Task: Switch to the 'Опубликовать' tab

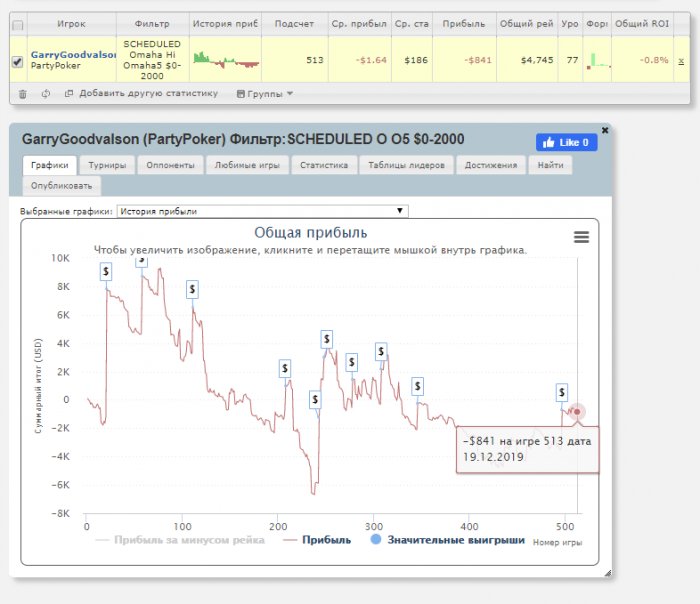Action: click(x=62, y=186)
